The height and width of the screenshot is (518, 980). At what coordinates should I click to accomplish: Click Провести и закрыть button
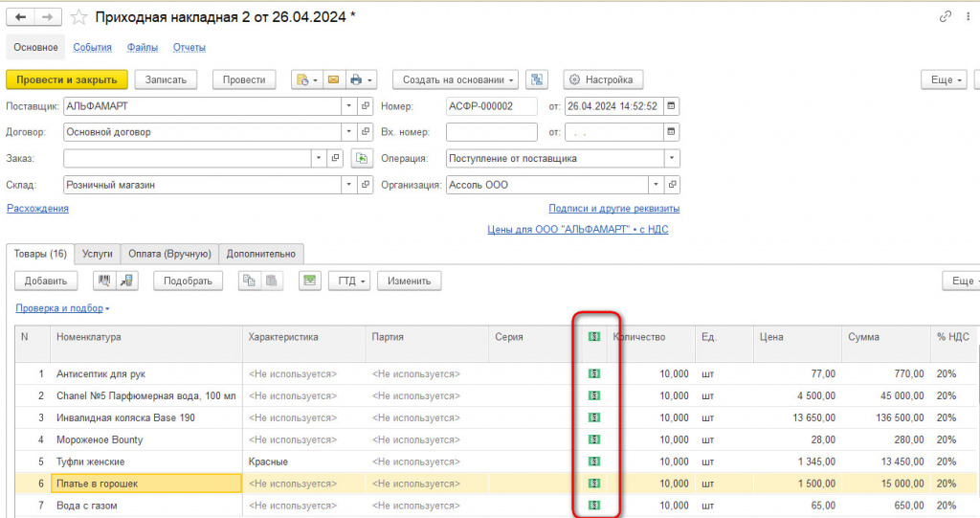pos(67,79)
